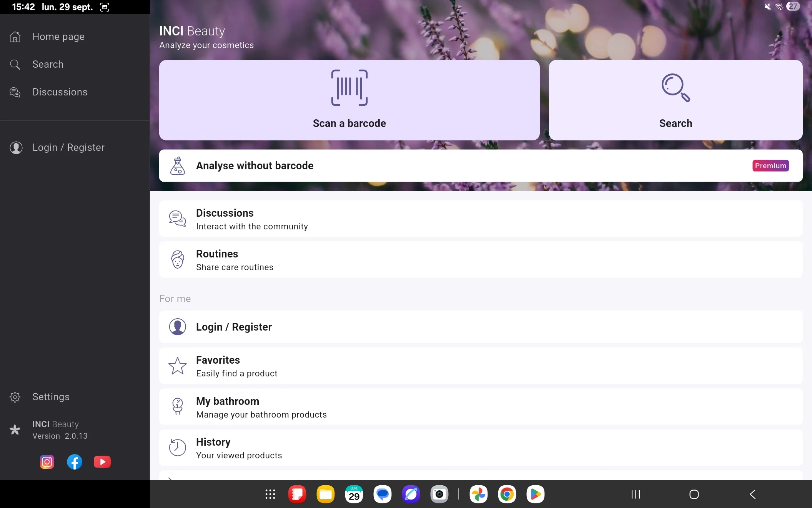Launch Chrome from the taskbar
Image resolution: width=812 pixels, height=508 pixels.
tap(507, 494)
